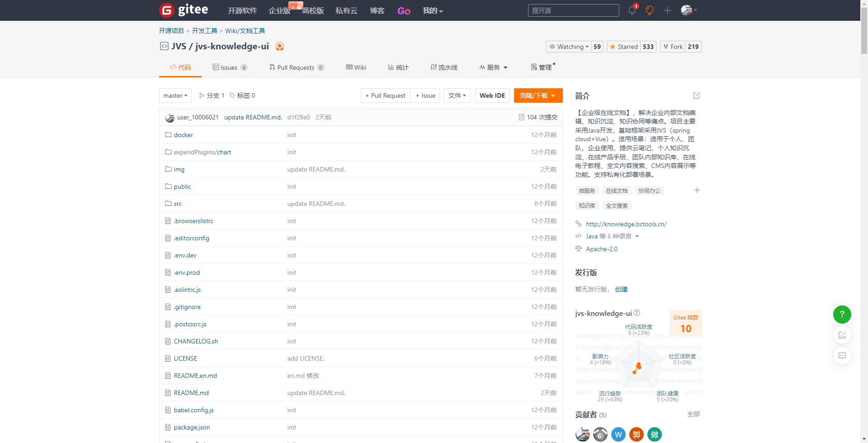Viewport: 868px width, 443px height.
Task: Switch to the Issues tab
Action: click(x=230, y=67)
